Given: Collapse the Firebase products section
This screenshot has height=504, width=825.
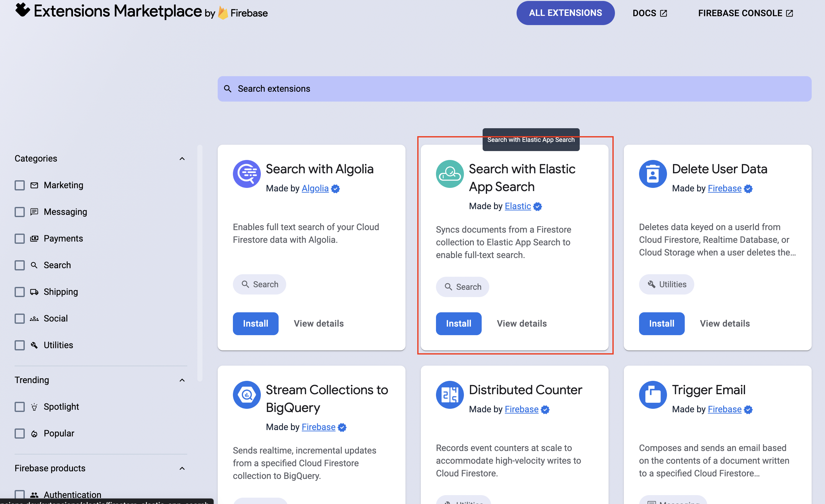Looking at the screenshot, I should pyautogui.click(x=182, y=468).
